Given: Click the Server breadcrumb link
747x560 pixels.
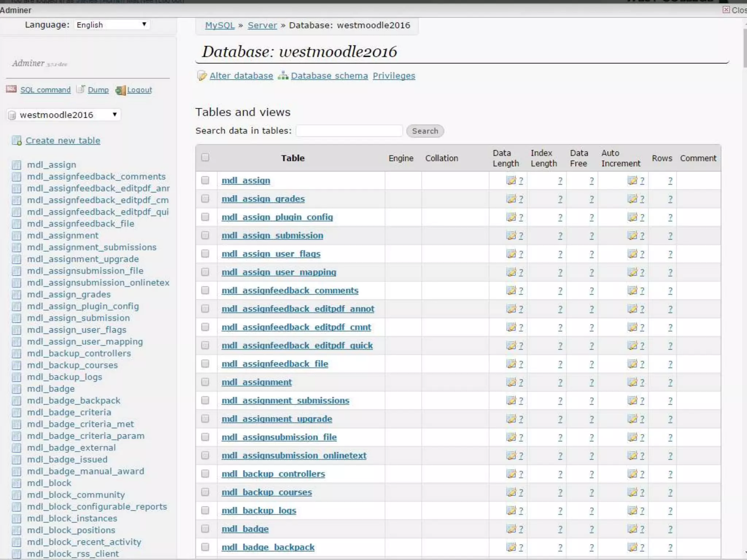Looking at the screenshot, I should coord(262,25).
